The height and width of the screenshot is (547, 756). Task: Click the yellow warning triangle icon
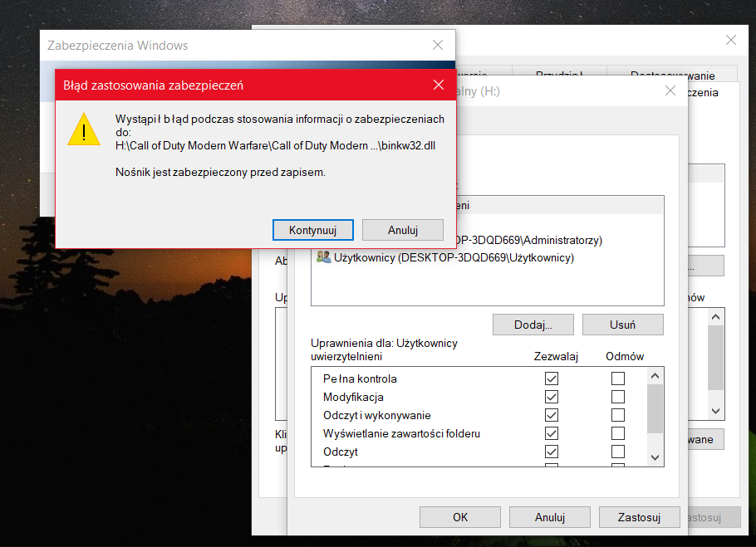(83, 130)
